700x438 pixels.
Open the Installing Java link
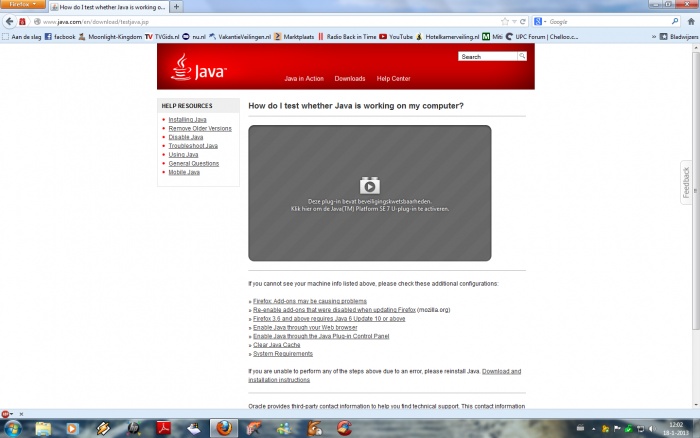click(x=188, y=120)
